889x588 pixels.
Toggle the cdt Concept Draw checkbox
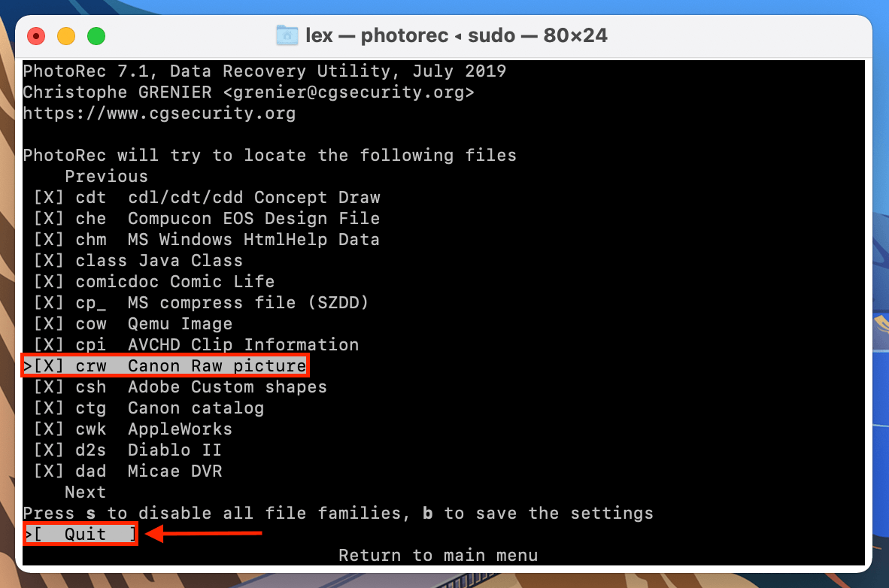(x=49, y=197)
